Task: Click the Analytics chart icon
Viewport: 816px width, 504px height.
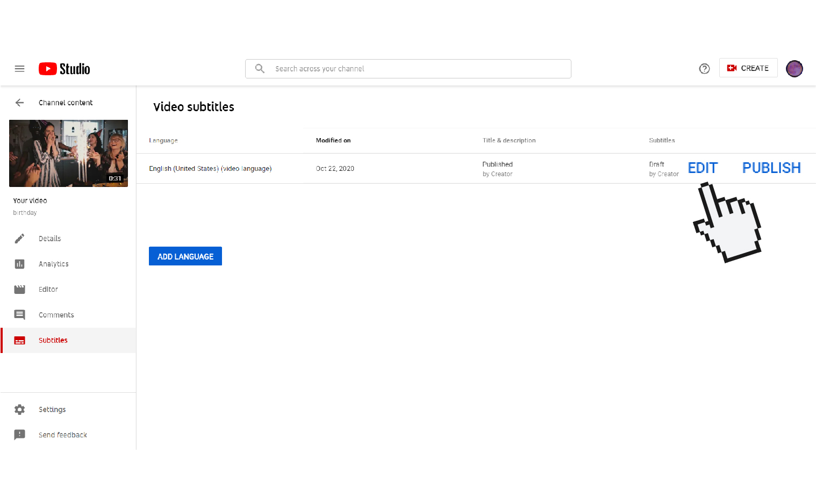Action: [x=19, y=264]
